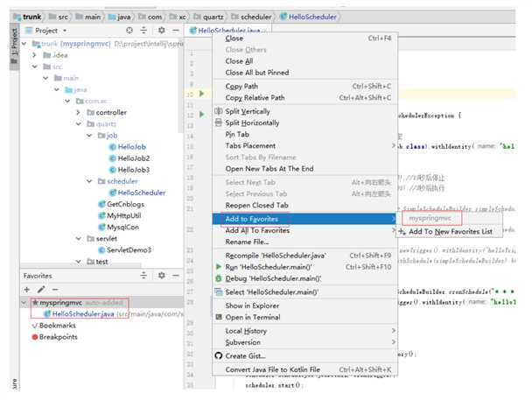Click the GetCnblogs class icon
Screen dimensions: 532x400
click(x=101, y=204)
